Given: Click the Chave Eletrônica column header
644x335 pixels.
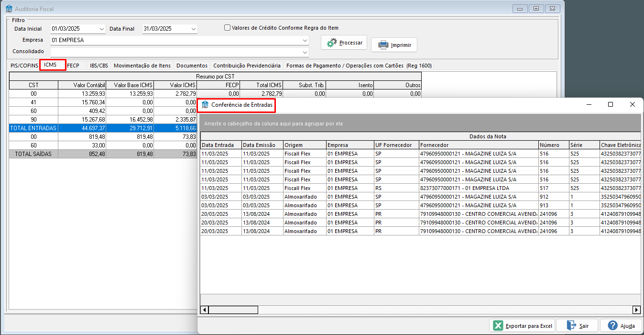Looking at the screenshot, I should (620, 145).
